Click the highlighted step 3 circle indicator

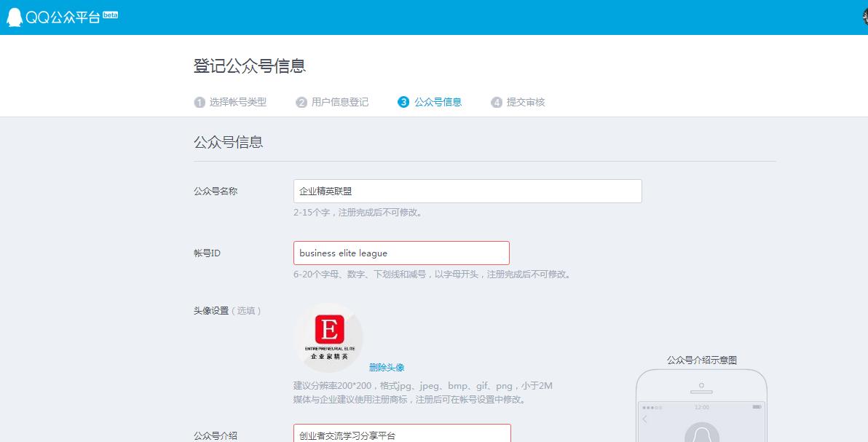coord(404,102)
